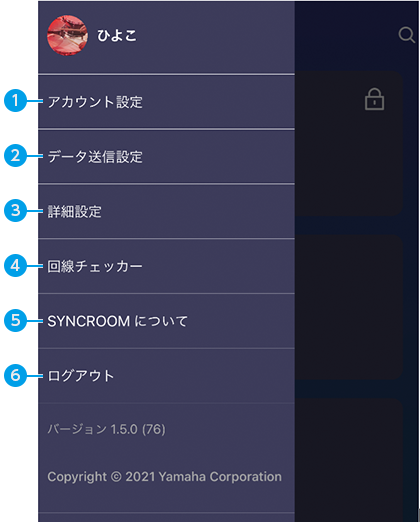
Task: Click the padlock icon on room card
Action: [x=374, y=99]
